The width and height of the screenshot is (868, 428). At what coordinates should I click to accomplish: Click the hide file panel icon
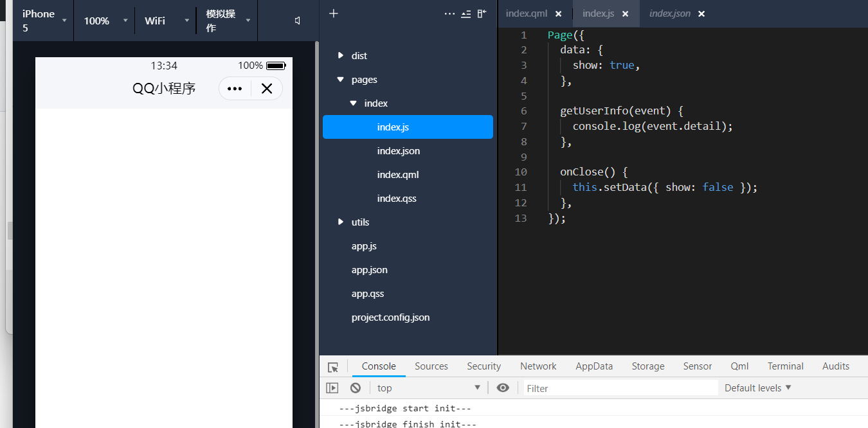pos(482,13)
